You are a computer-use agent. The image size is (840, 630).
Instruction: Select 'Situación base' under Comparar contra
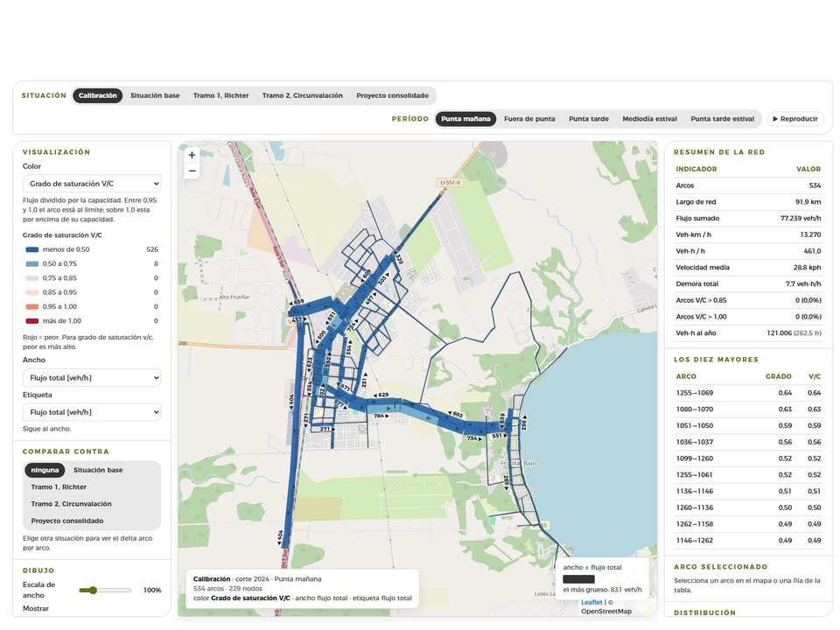98,471
